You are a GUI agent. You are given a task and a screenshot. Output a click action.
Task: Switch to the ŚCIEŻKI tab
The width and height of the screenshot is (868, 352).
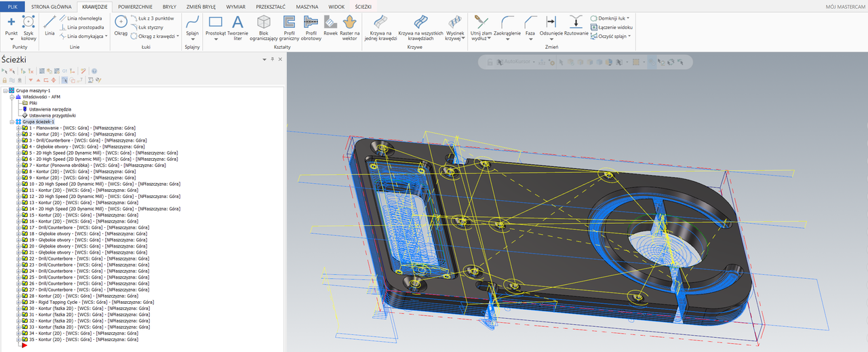(x=363, y=5)
